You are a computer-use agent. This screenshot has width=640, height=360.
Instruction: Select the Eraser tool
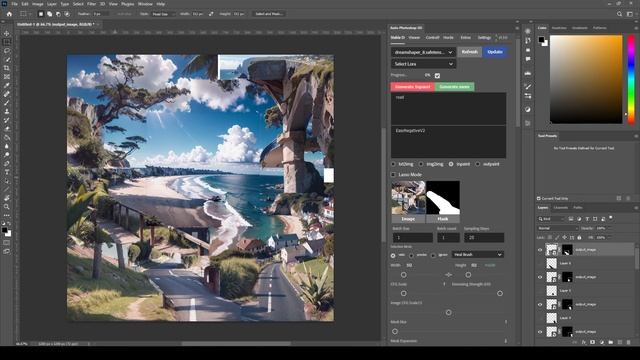click(7, 129)
